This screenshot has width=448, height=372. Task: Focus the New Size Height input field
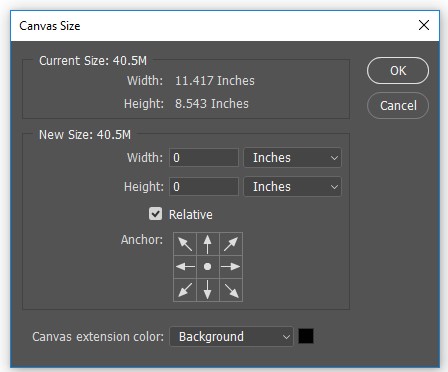pyautogui.click(x=204, y=187)
